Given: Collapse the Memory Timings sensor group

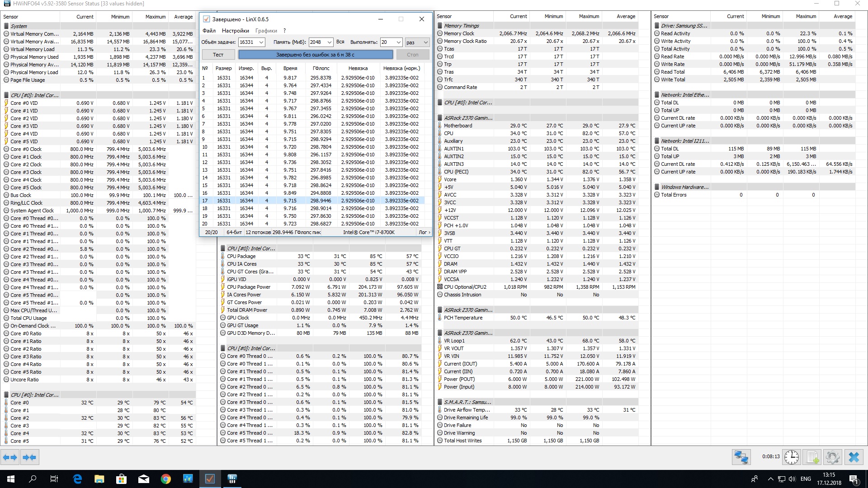Looking at the screenshot, I should (x=461, y=26).
